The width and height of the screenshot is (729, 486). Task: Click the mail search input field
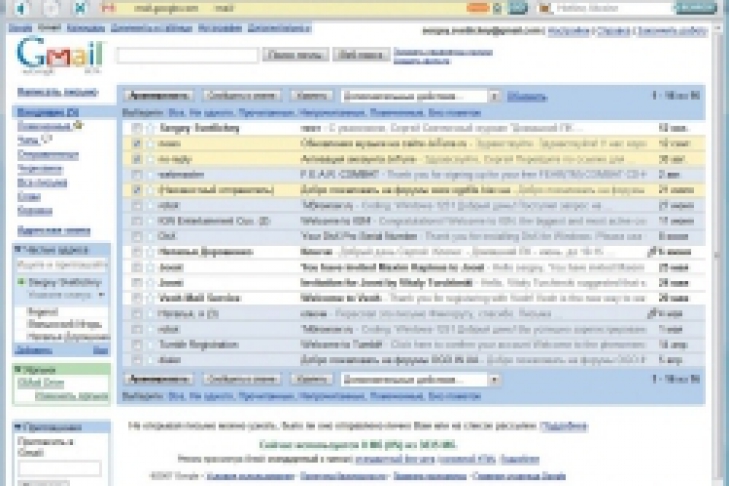(187, 55)
